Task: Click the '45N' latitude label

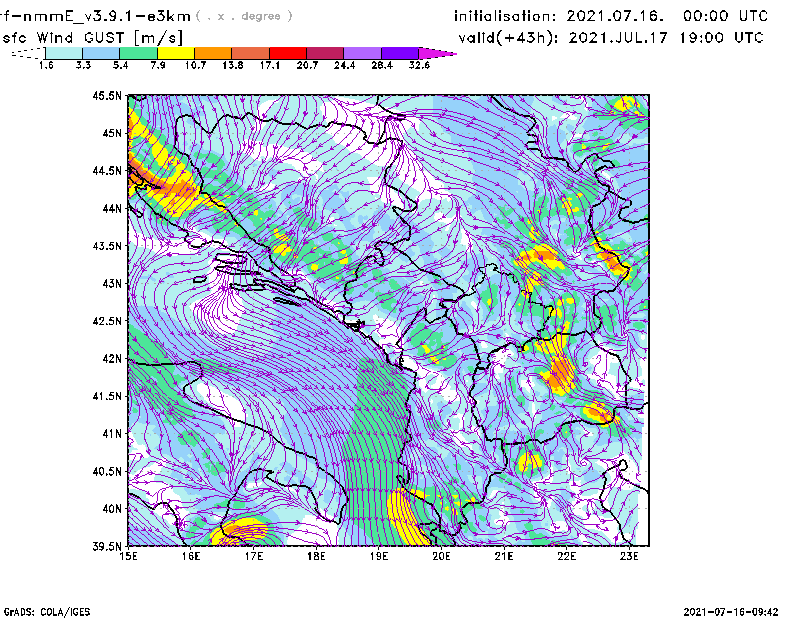Action: coord(112,133)
